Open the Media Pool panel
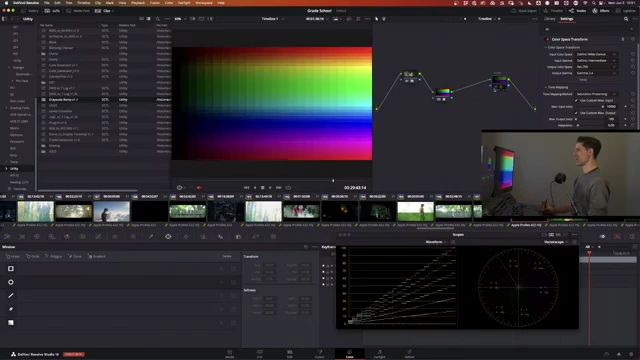Viewport: 640px width, 360px height. point(78,11)
